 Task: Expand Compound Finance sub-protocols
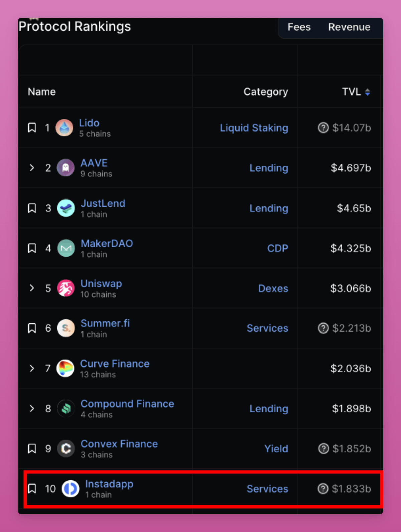coord(32,408)
